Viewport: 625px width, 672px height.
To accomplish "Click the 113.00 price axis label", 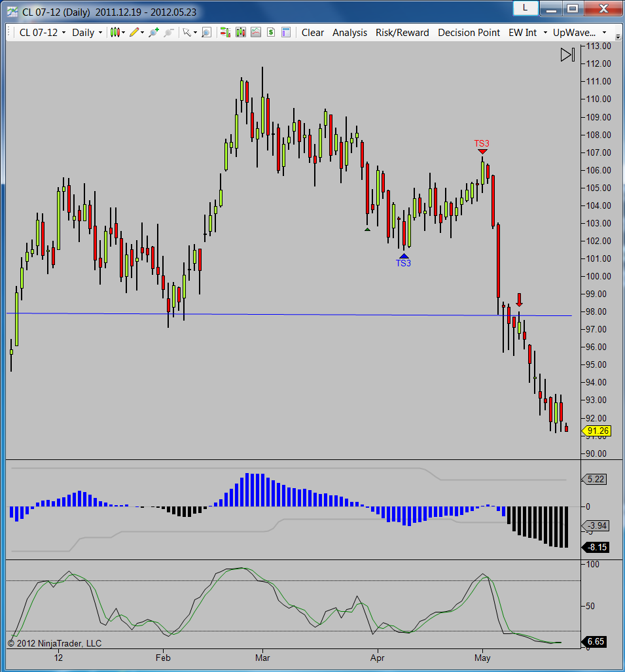I will point(598,46).
